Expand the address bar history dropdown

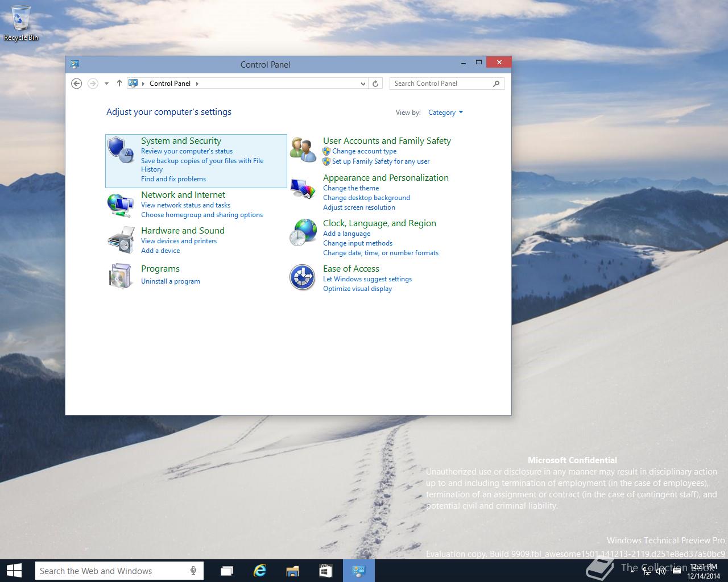(x=363, y=84)
